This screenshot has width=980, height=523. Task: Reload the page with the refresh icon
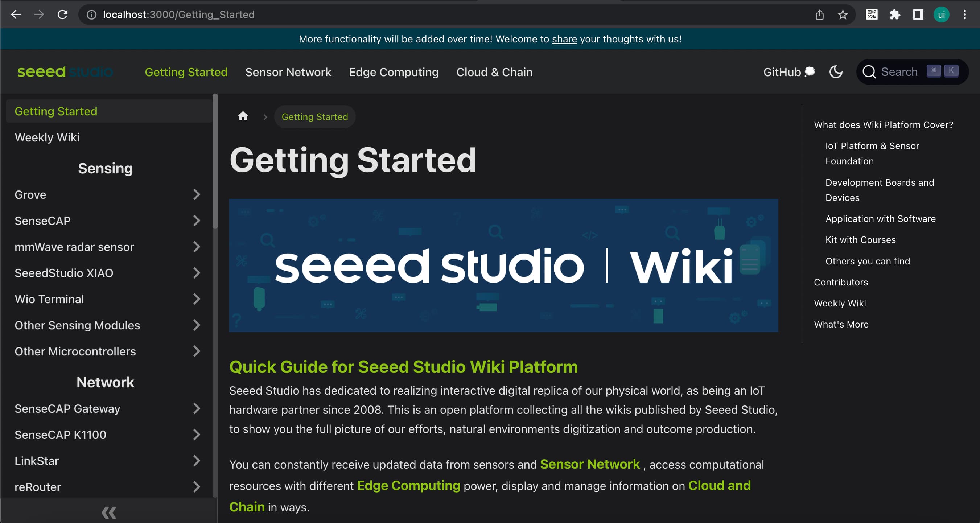click(63, 15)
